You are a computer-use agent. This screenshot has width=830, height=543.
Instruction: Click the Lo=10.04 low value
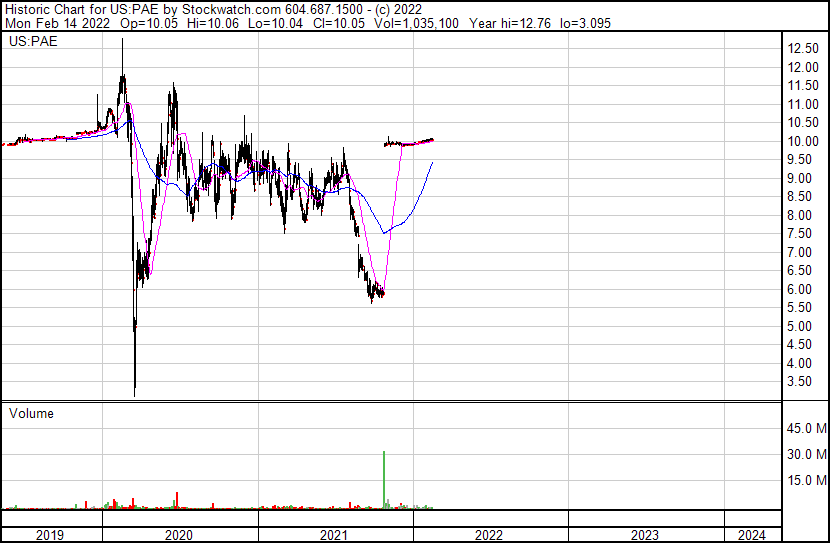pyautogui.click(x=275, y=23)
